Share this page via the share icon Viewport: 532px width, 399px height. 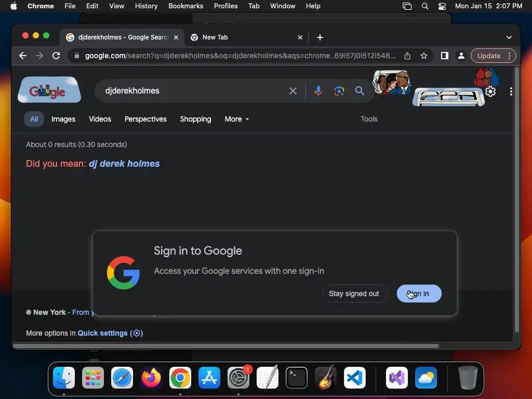407,56
